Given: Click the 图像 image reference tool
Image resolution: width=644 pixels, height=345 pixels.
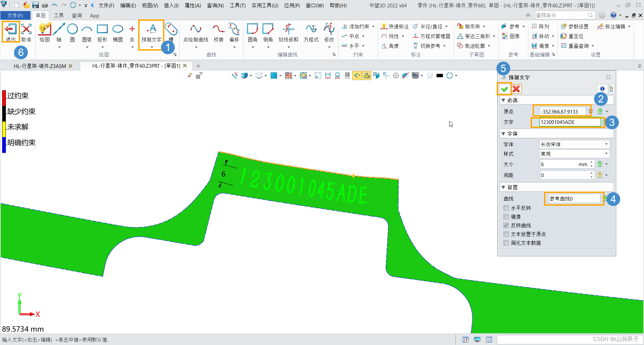Looking at the screenshot, I should click(511, 36).
